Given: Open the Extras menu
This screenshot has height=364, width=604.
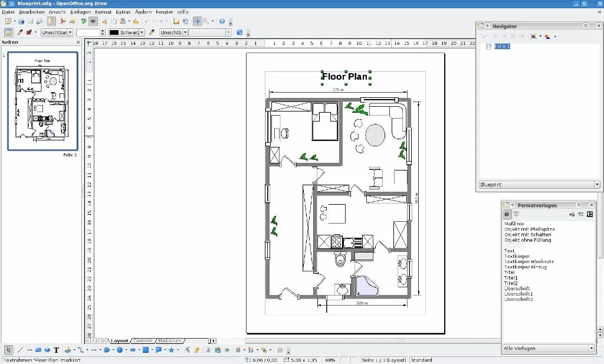Looking at the screenshot, I should click(x=123, y=12).
